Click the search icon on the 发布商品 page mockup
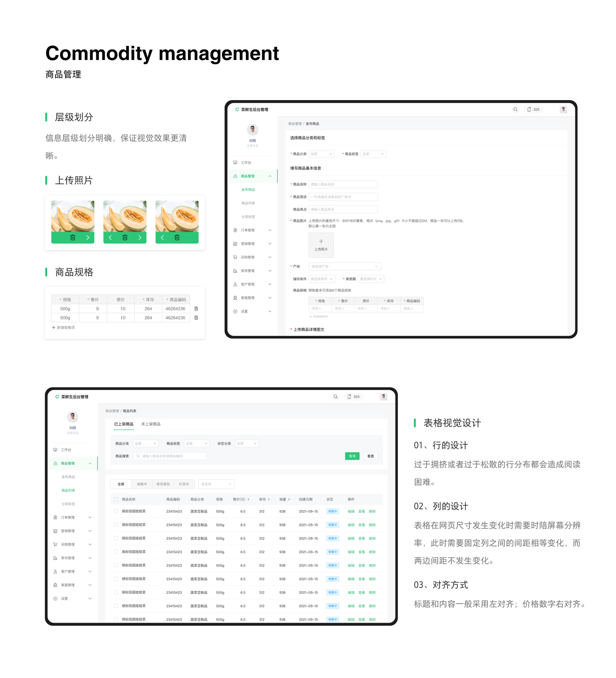The image size is (616, 678). pyautogui.click(x=515, y=110)
